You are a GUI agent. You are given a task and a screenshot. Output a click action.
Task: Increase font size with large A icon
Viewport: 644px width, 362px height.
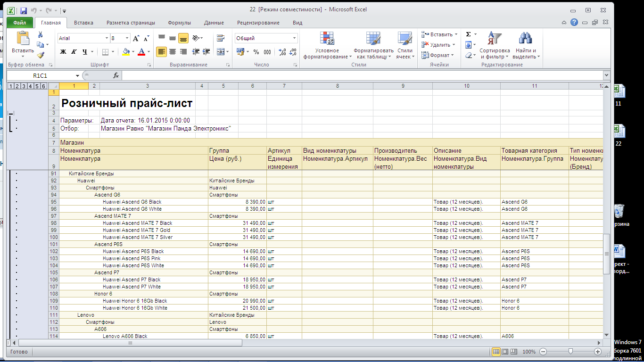click(x=136, y=38)
